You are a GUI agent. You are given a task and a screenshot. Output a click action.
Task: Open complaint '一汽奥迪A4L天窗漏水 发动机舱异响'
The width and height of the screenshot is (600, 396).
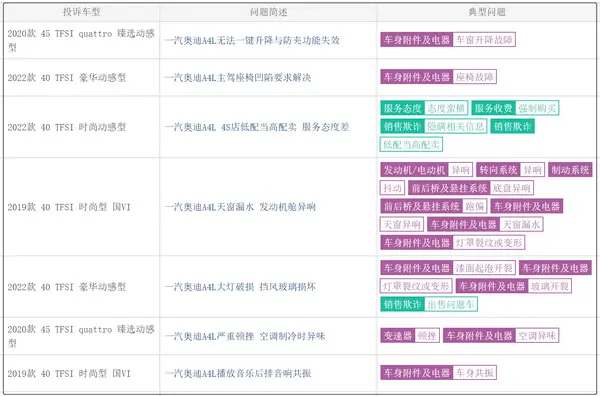(x=240, y=207)
